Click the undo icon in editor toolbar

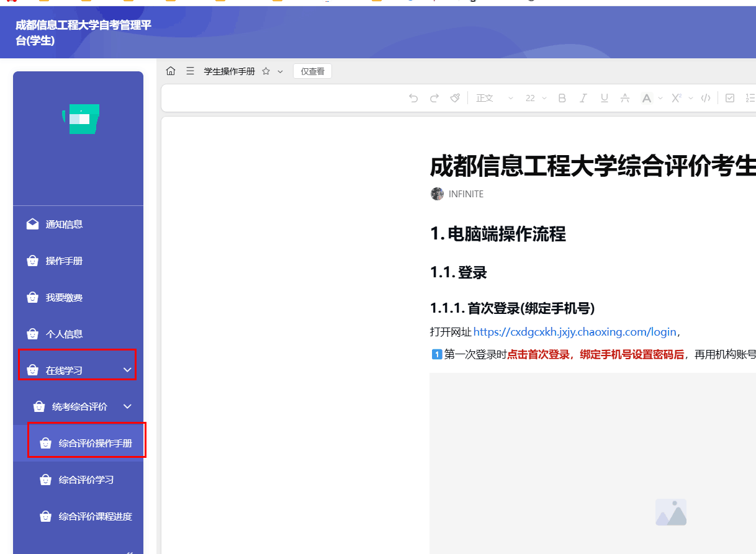(413, 98)
